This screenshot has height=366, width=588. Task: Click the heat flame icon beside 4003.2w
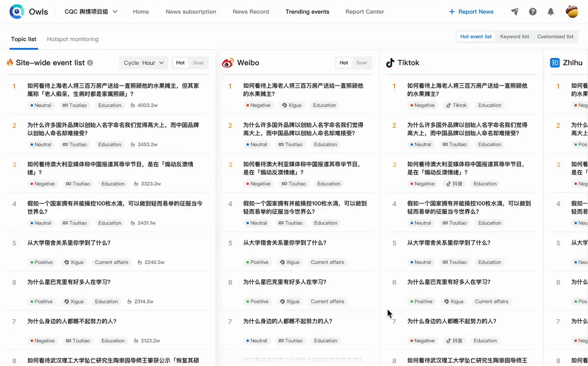point(133,105)
